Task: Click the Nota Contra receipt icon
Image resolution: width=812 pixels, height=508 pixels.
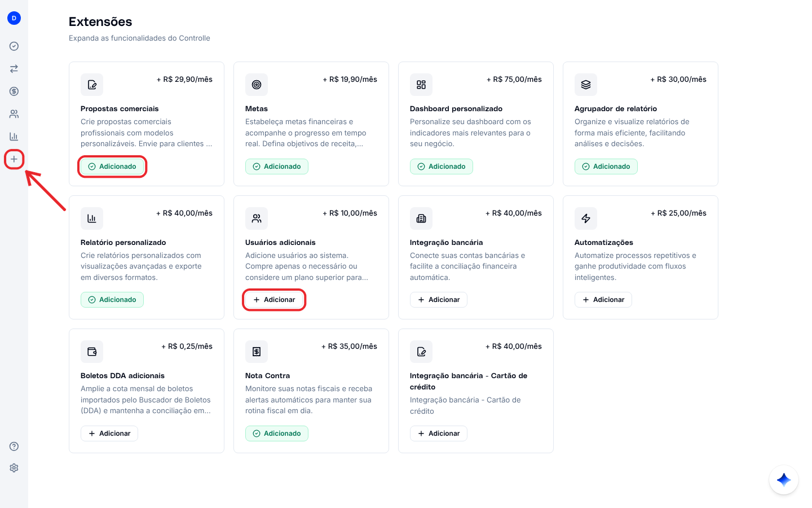Action: (257, 352)
